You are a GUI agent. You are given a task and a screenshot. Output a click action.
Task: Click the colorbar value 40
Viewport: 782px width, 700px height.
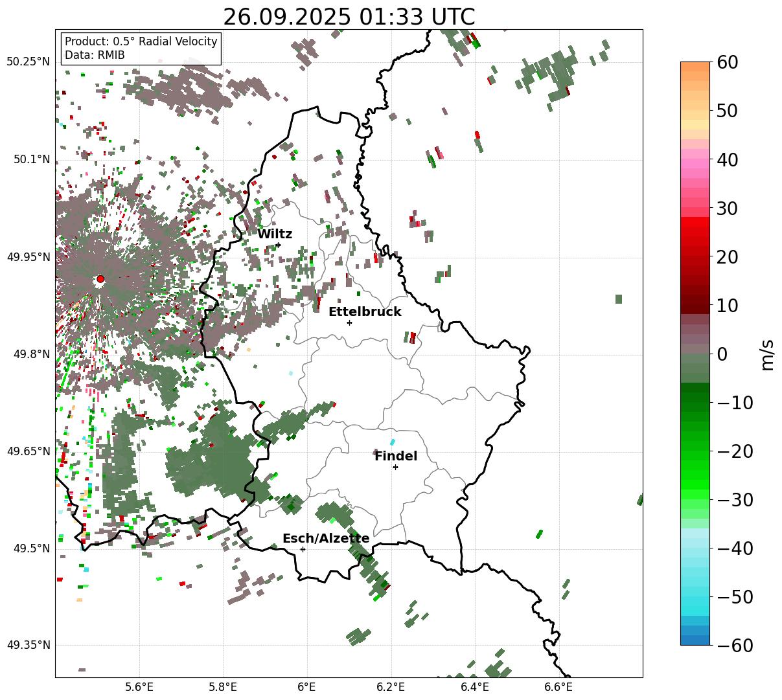click(728, 159)
